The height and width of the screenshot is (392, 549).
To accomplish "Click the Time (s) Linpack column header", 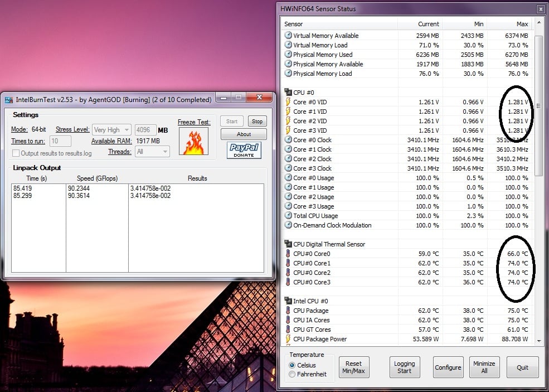I will point(36,178).
